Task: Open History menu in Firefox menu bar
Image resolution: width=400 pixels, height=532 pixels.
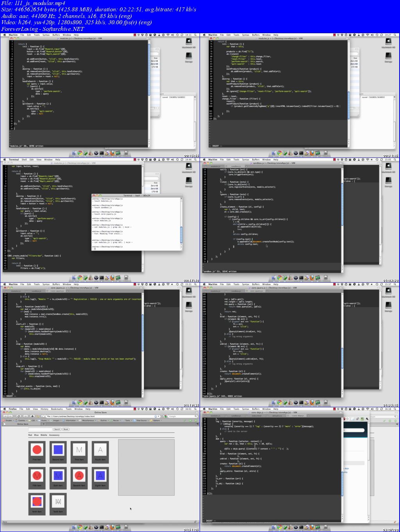Action: point(44,409)
